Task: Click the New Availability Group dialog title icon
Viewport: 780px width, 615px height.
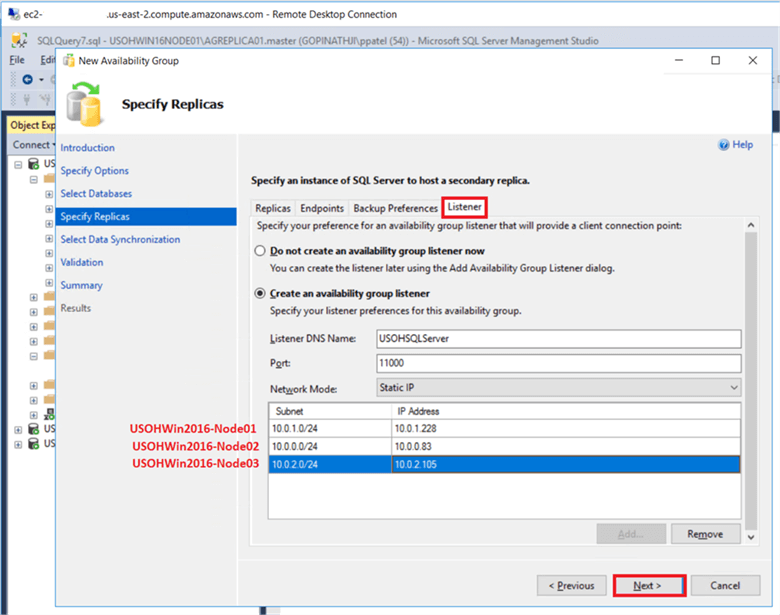Action: click(68, 61)
